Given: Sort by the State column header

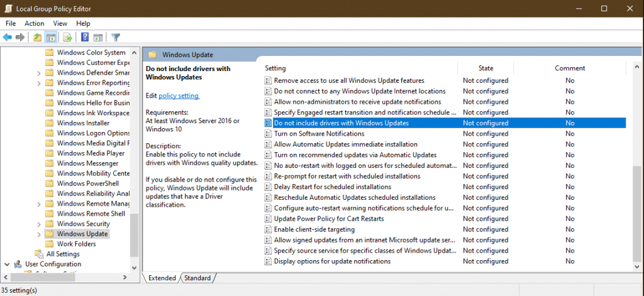Looking at the screenshot, I should tap(486, 68).
